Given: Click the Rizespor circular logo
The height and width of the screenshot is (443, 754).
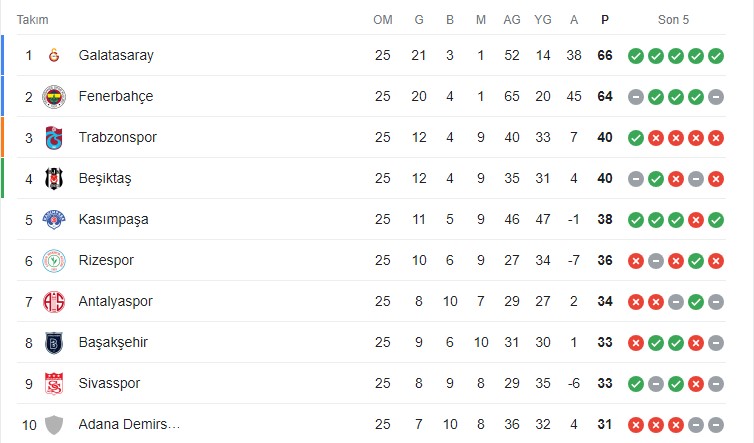Looking at the screenshot, I should 54,261.
